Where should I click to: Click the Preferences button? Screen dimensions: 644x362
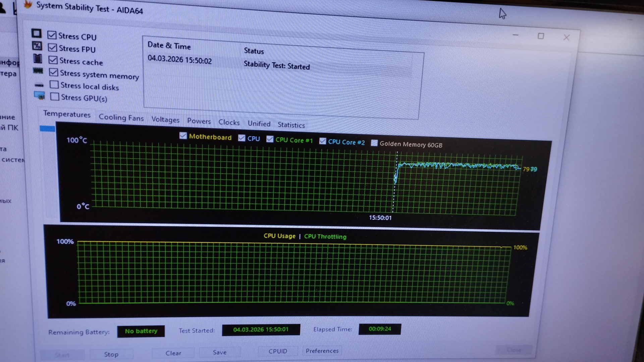322,351
